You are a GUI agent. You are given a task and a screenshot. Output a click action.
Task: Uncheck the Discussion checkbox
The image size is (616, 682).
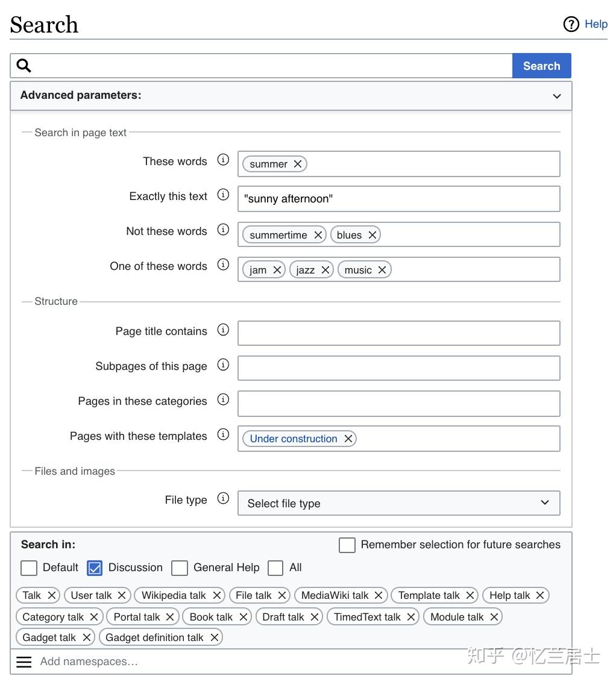click(95, 568)
